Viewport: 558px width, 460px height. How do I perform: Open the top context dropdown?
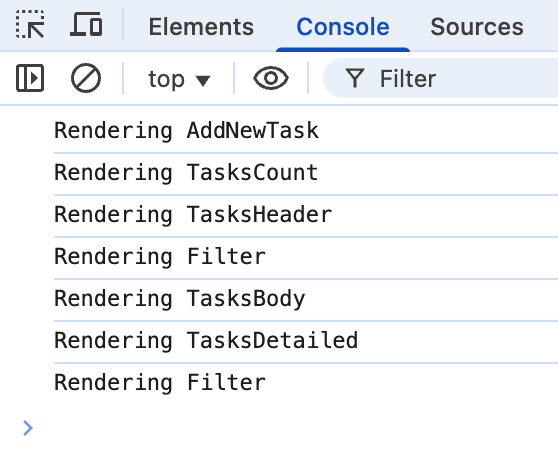point(179,79)
